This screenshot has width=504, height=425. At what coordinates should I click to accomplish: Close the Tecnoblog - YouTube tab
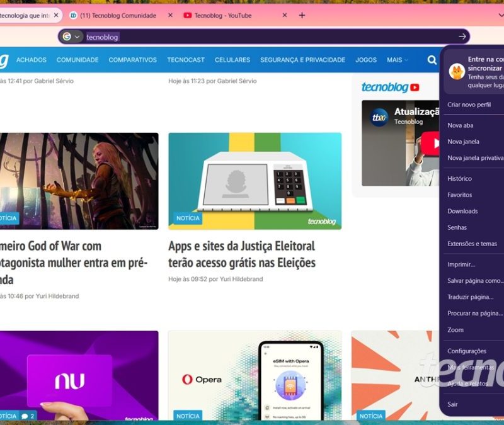pos(285,15)
